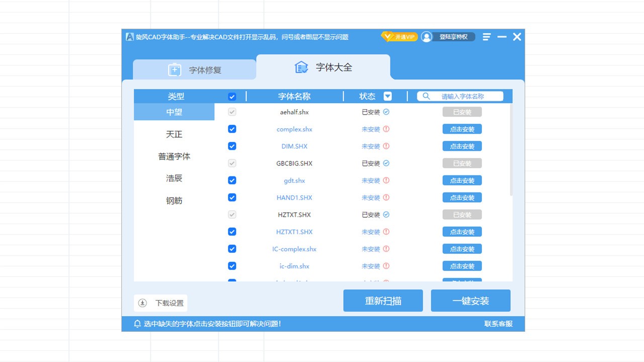644x362 pixels.
Task: Select the 浩辰 font type
Action: click(x=174, y=178)
